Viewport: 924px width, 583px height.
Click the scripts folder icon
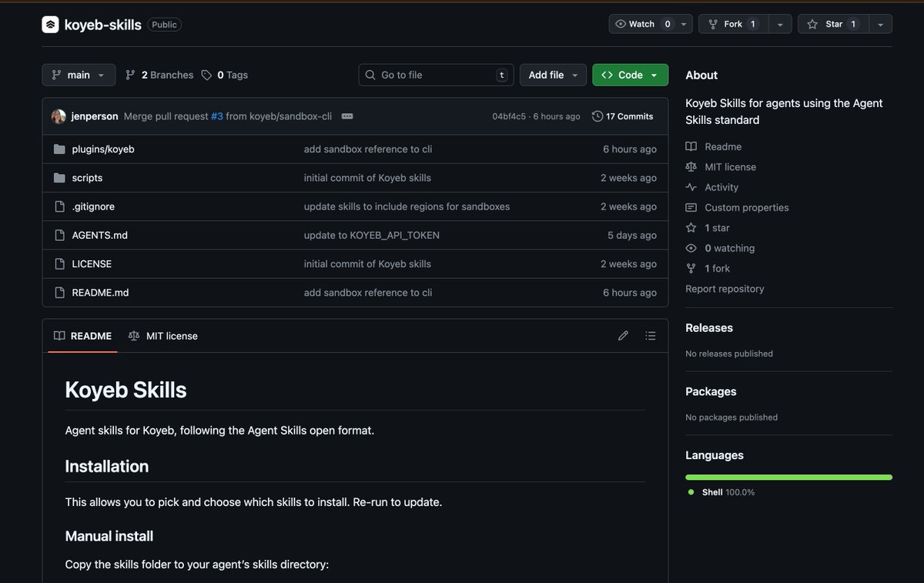coord(59,178)
